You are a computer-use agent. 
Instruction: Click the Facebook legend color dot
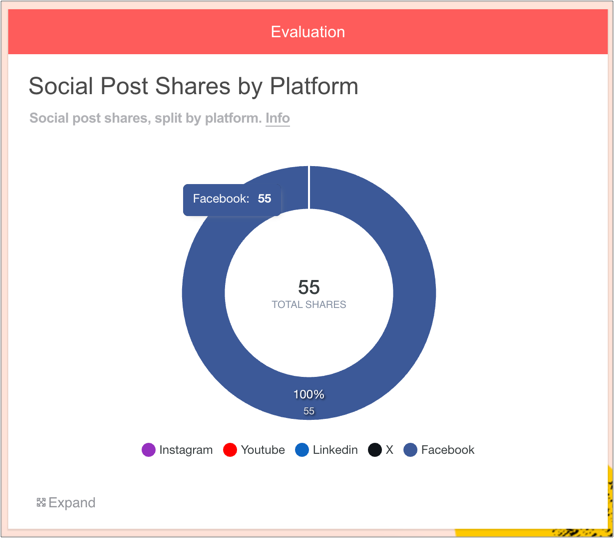click(x=410, y=450)
